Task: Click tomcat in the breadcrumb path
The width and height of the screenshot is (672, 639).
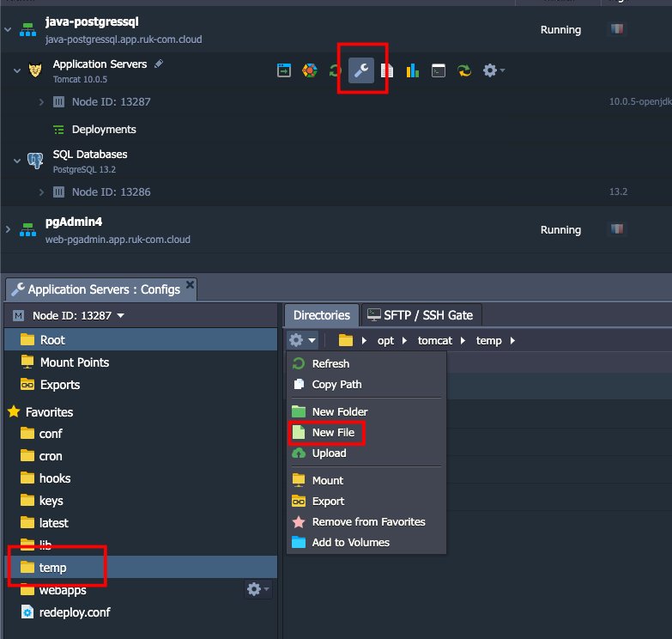Action: 434,340
